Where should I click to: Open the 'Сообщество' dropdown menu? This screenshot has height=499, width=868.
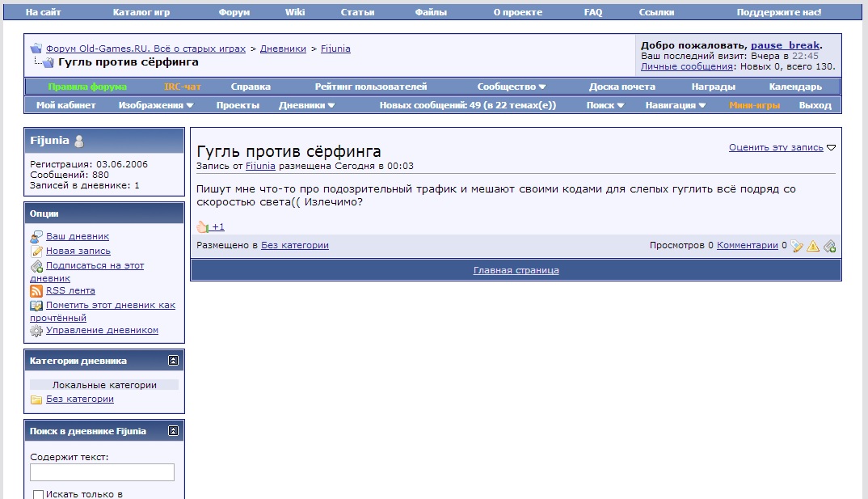click(511, 87)
